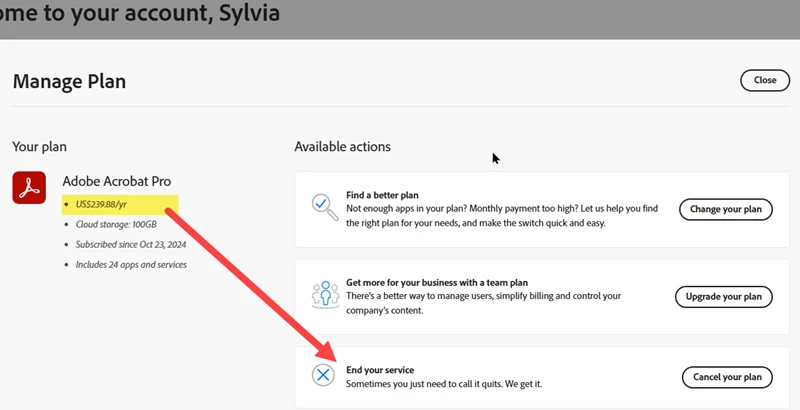Click the team people icon for team plan

pos(326,294)
